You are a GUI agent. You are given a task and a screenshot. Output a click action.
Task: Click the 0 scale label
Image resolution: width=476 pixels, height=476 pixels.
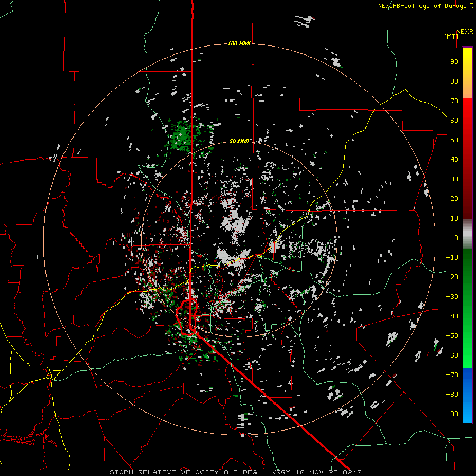pyautogui.click(x=456, y=237)
